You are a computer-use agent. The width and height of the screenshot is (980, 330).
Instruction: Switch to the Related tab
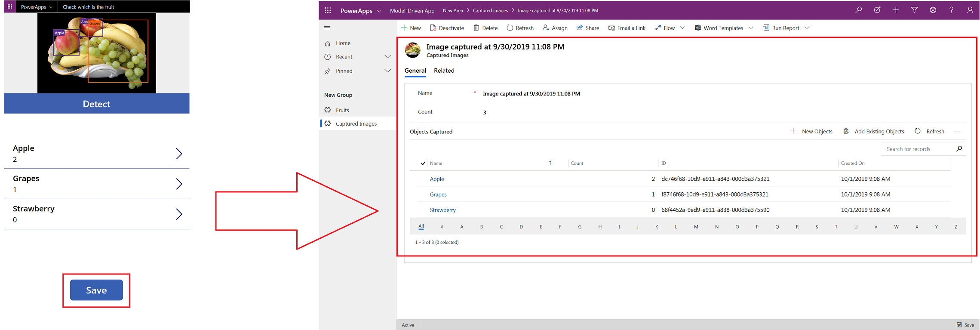pos(444,71)
